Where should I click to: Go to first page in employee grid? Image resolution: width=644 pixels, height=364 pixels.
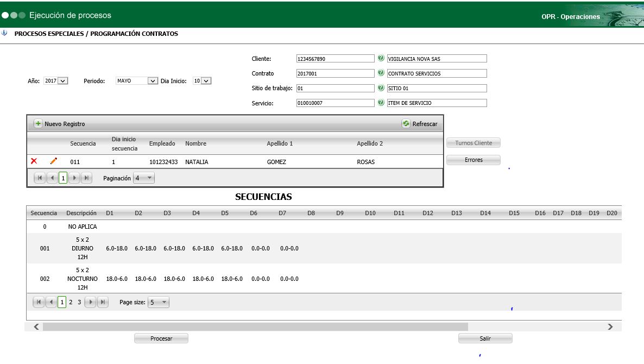click(40, 178)
